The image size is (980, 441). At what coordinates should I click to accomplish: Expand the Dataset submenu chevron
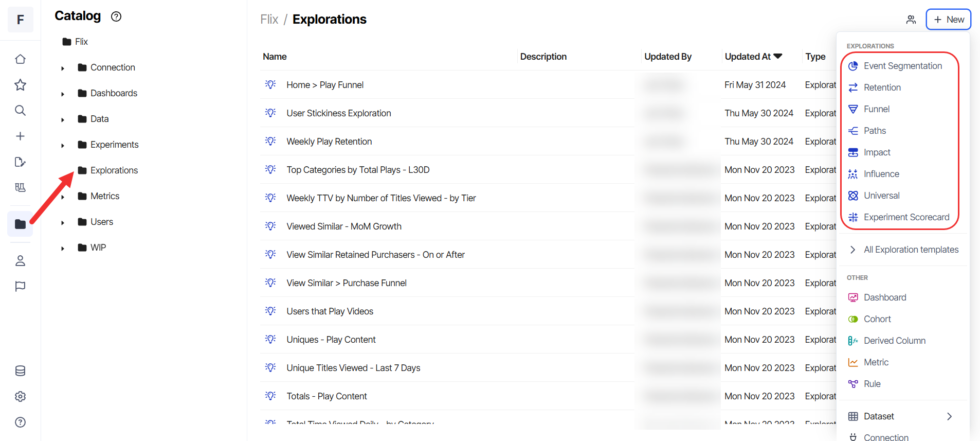coord(950,416)
